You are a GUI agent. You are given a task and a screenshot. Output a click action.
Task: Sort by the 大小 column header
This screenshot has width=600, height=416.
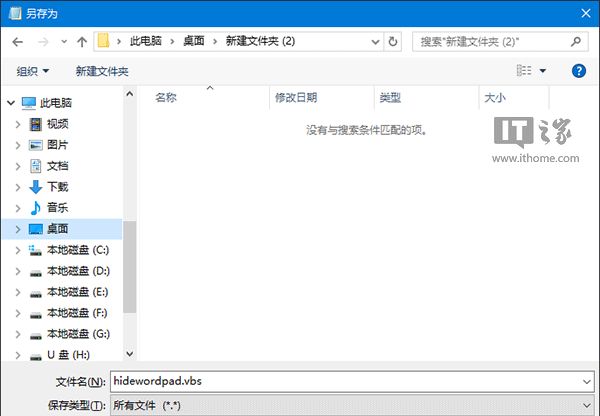click(x=495, y=98)
